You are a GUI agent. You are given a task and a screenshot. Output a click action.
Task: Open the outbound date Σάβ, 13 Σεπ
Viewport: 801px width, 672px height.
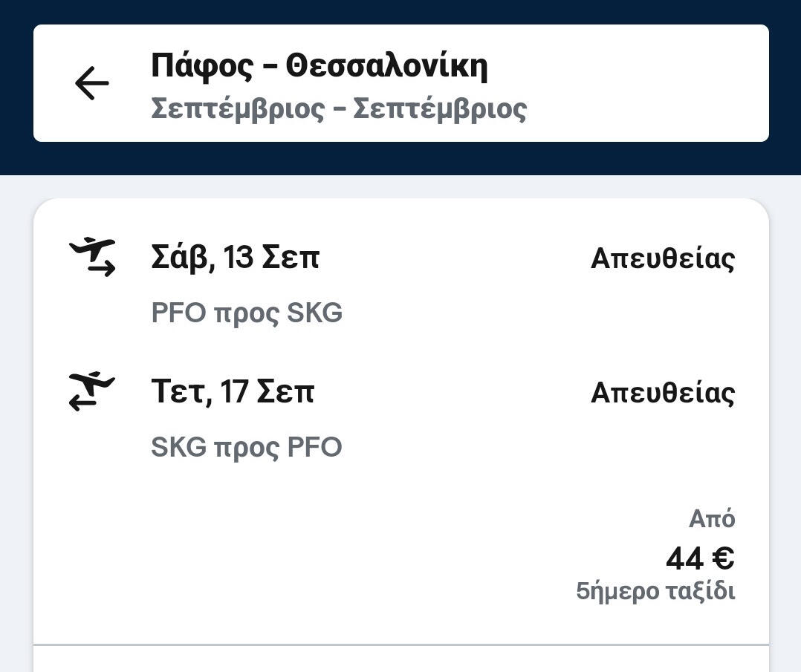click(x=235, y=258)
